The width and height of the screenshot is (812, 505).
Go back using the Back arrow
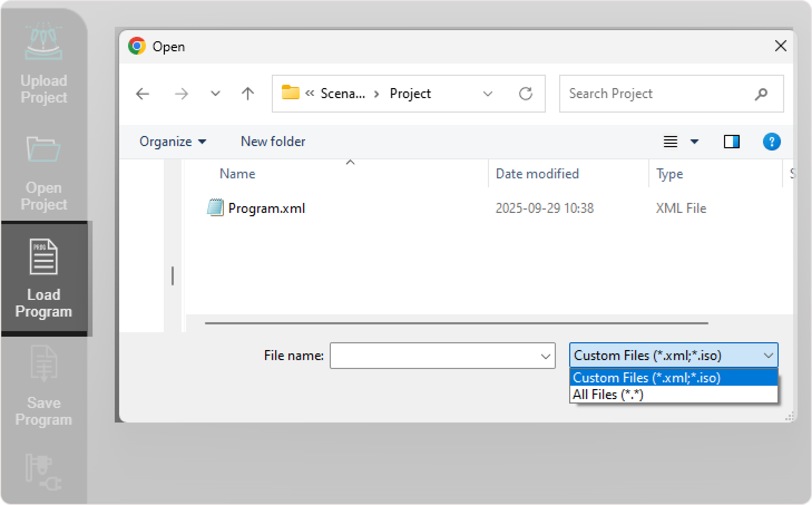(x=143, y=94)
